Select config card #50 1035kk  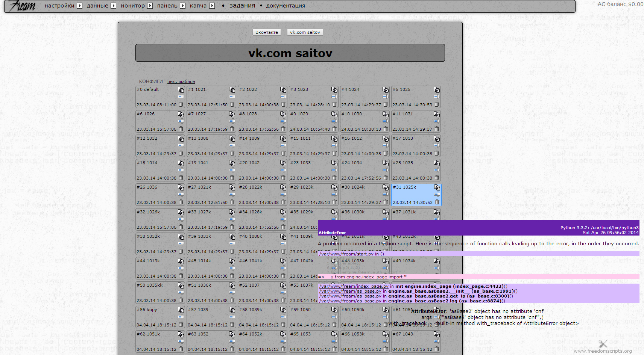coord(160,293)
